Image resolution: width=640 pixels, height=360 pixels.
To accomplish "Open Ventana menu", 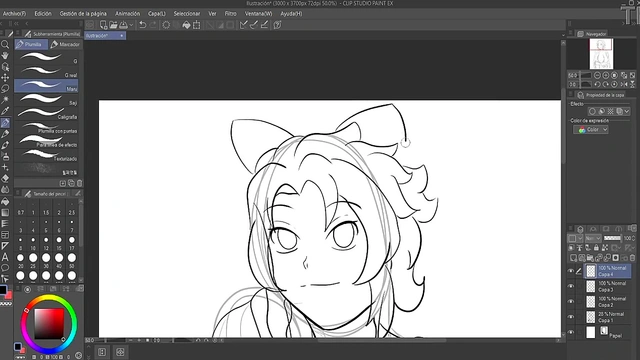I will 258,13.
